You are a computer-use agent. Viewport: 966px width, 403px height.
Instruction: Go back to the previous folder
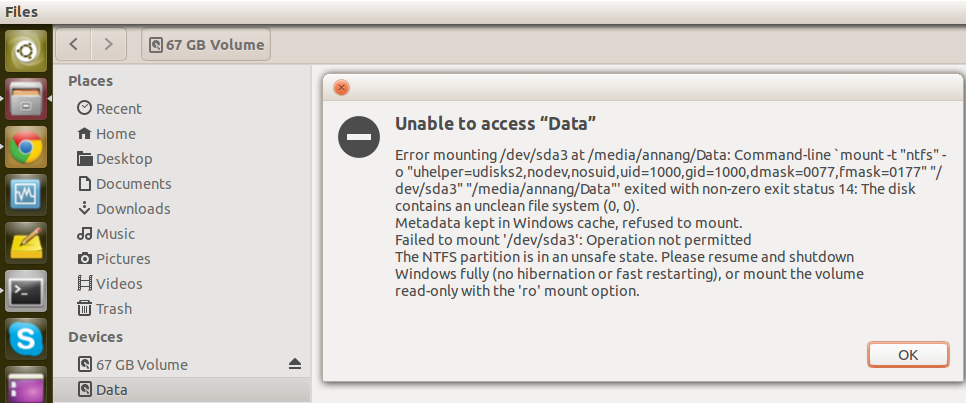74,44
